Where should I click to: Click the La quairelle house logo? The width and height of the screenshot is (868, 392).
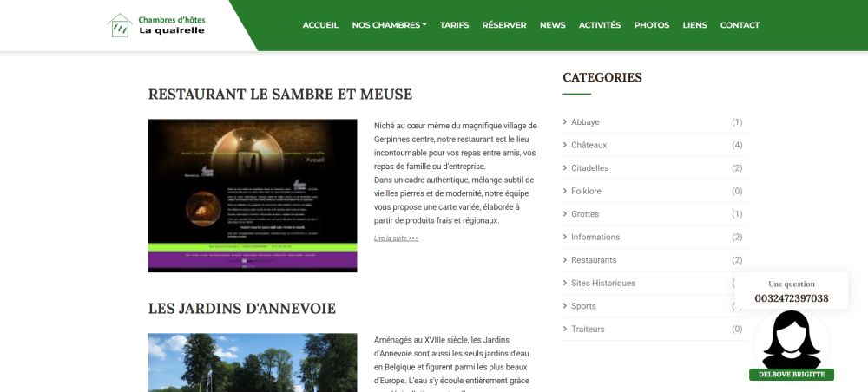coord(119,25)
